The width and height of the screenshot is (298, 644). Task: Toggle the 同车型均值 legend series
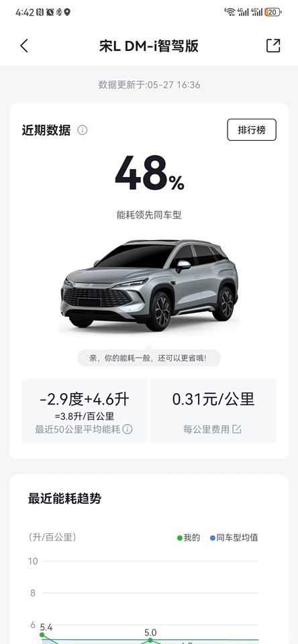click(x=234, y=537)
